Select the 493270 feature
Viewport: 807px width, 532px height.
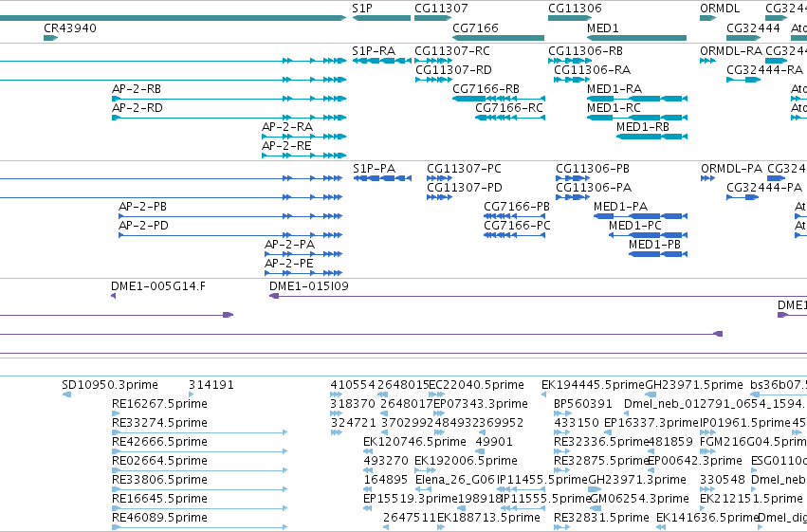(x=368, y=470)
